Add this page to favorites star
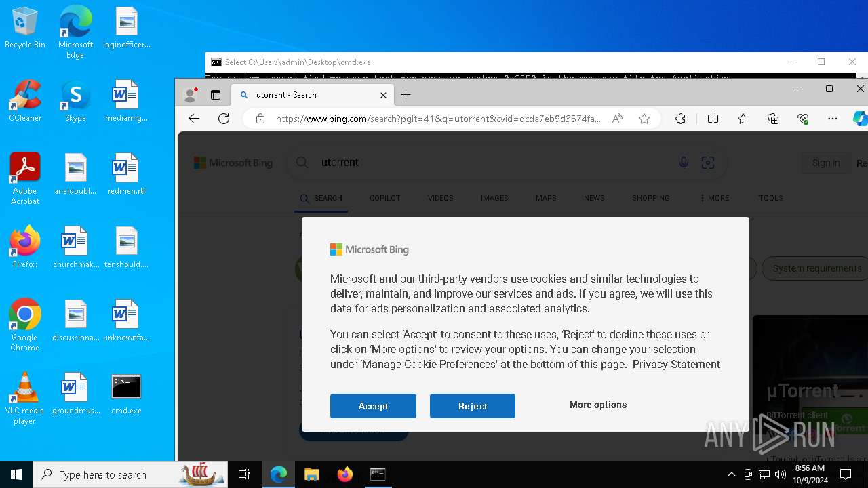This screenshot has width=868, height=488. [x=644, y=119]
